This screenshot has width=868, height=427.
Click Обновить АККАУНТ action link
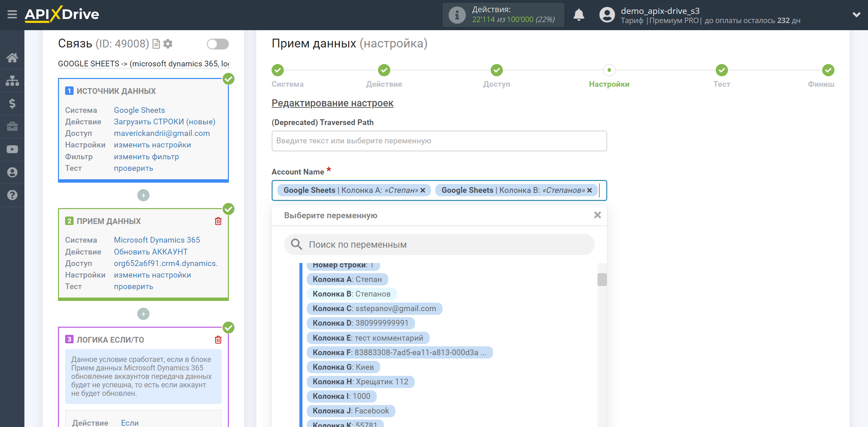point(151,252)
